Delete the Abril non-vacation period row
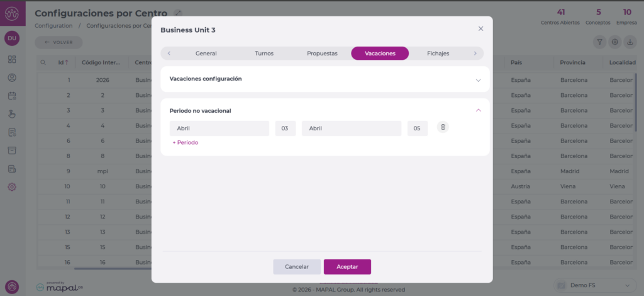644x296 pixels. (x=443, y=127)
